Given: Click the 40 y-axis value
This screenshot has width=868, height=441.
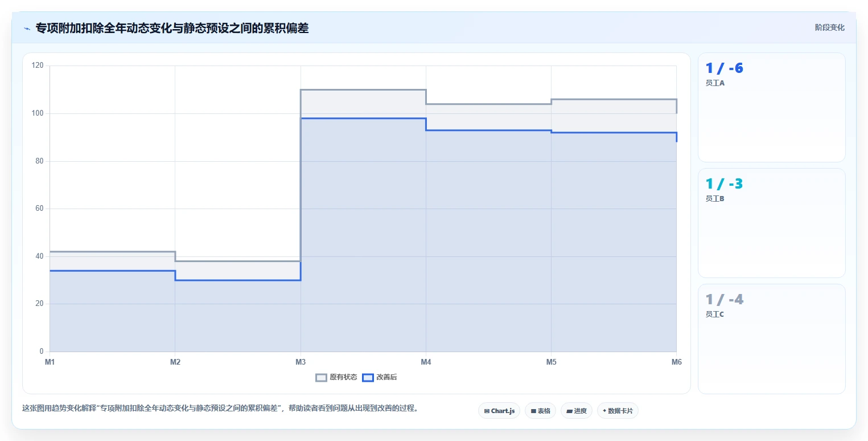Looking at the screenshot, I should [39, 256].
